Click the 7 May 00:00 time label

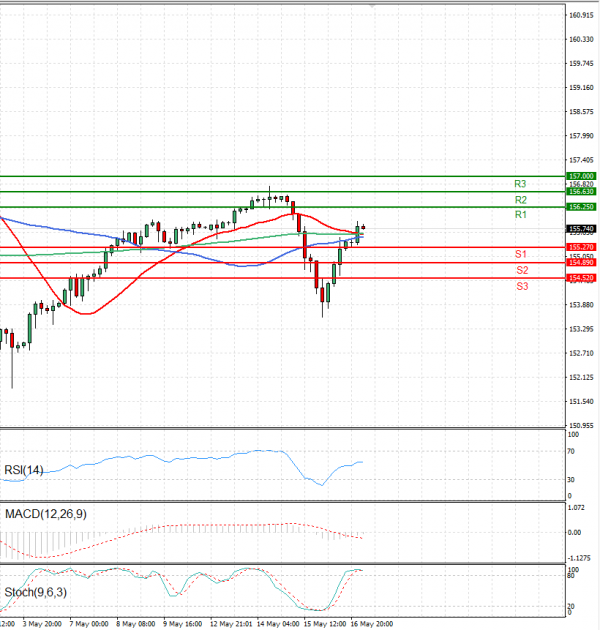(x=89, y=624)
